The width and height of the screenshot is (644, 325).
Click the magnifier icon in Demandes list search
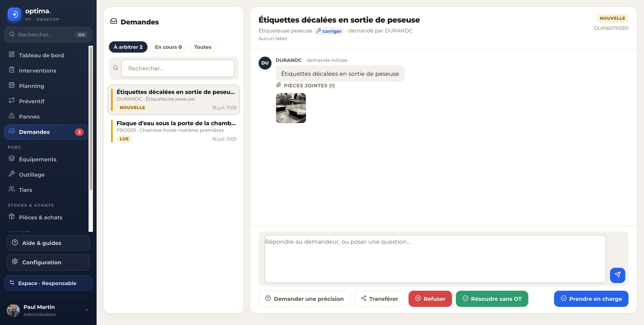tap(116, 68)
